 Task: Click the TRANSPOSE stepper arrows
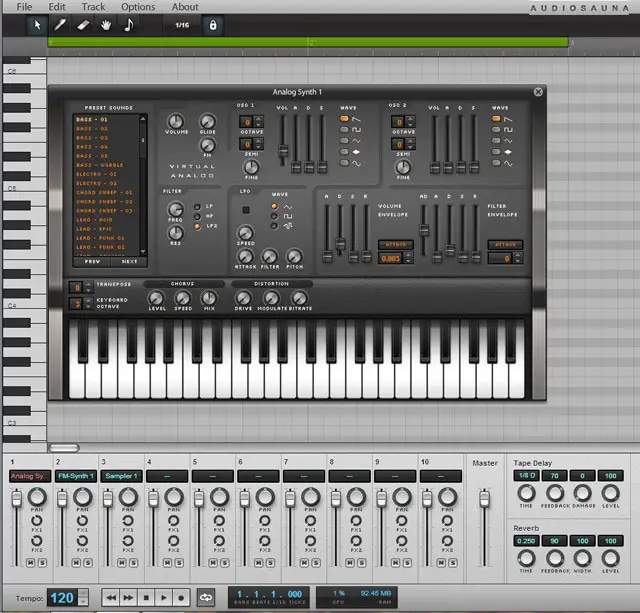pyautogui.click(x=88, y=287)
